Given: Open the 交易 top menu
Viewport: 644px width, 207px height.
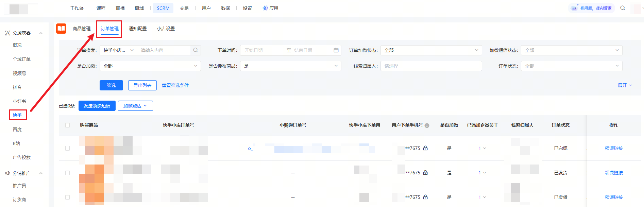Looking at the screenshot, I should click(x=184, y=8).
